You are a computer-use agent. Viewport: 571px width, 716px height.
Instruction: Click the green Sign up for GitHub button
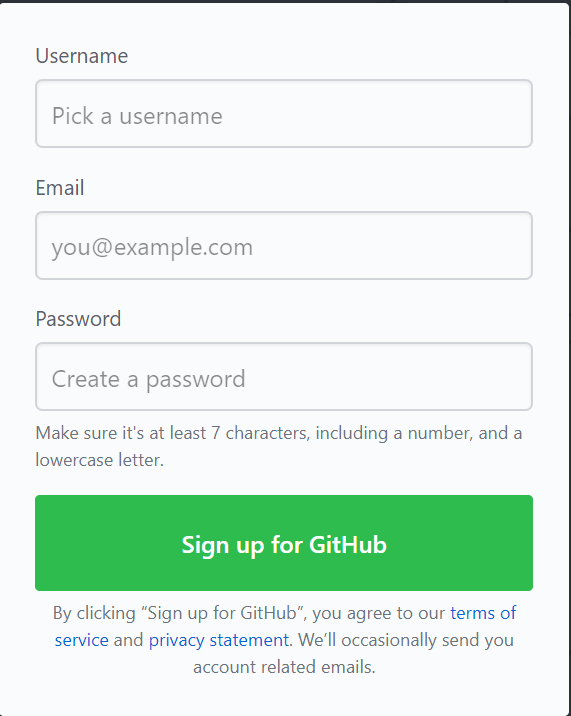coord(284,543)
